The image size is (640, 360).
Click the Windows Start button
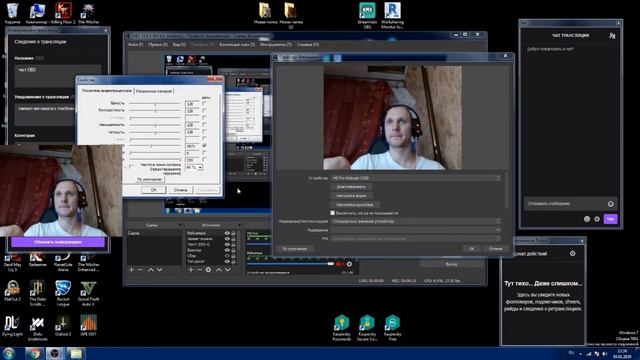tap(9, 353)
